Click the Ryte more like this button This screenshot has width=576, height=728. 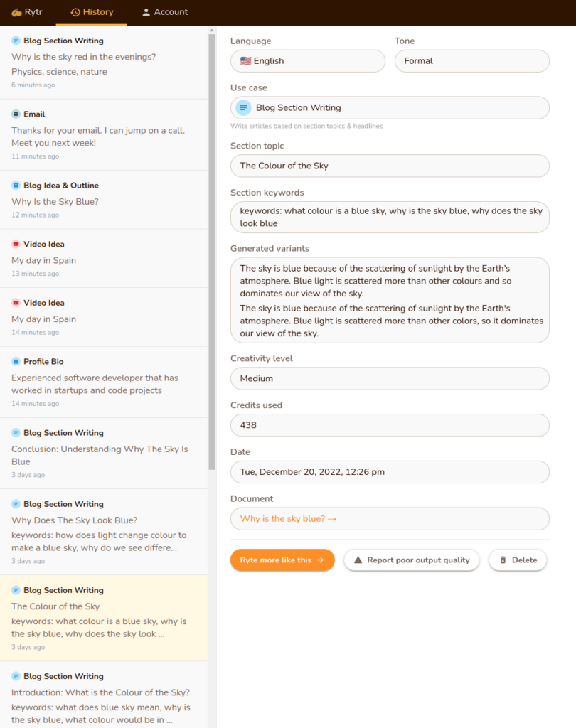[282, 560]
